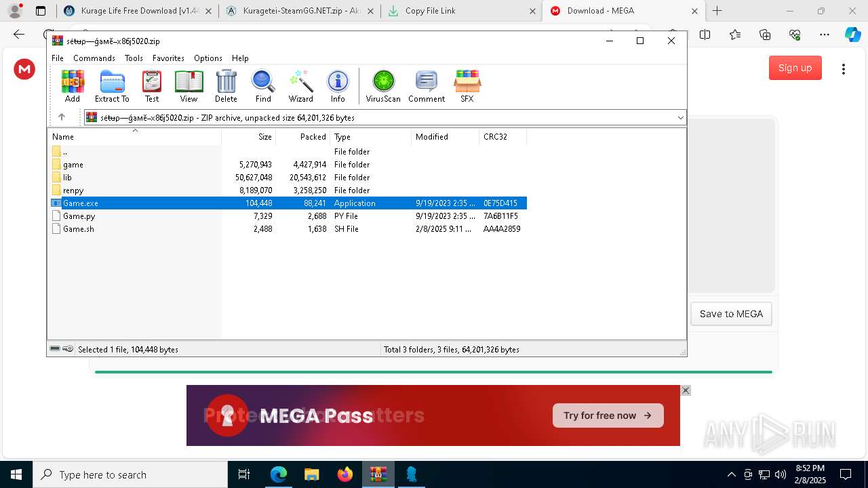Click the Add toolbar icon in WinRAR
This screenshot has width=868, height=488.
(x=73, y=86)
